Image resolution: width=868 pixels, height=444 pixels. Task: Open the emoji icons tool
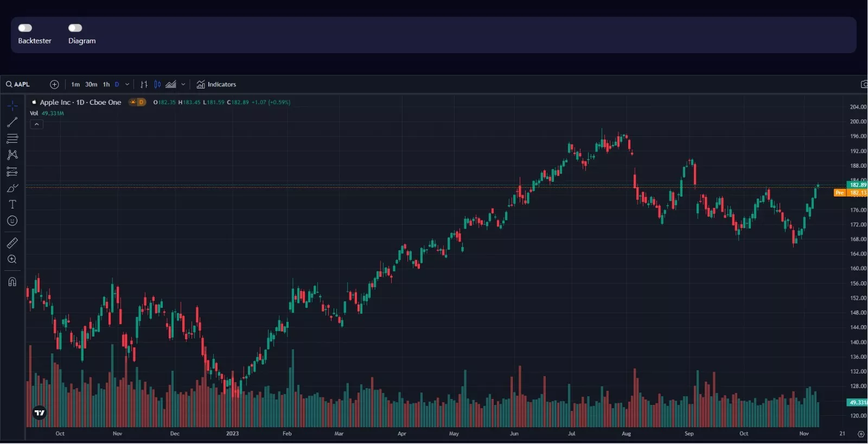coord(12,221)
